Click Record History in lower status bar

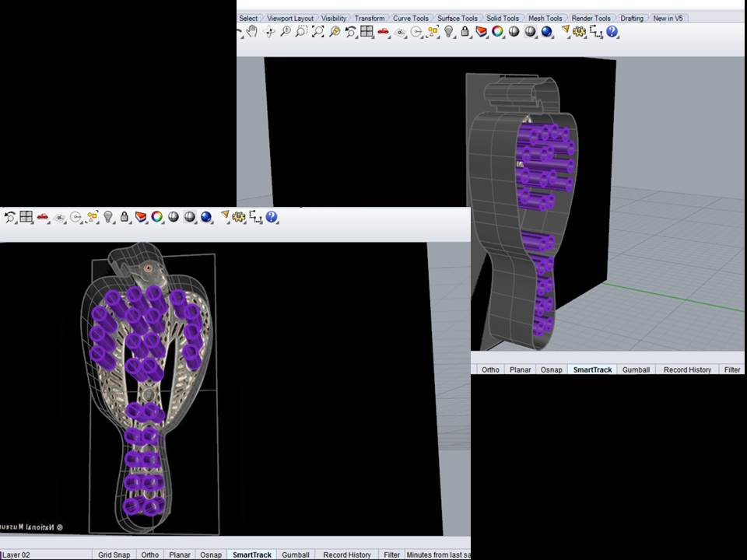(347, 555)
